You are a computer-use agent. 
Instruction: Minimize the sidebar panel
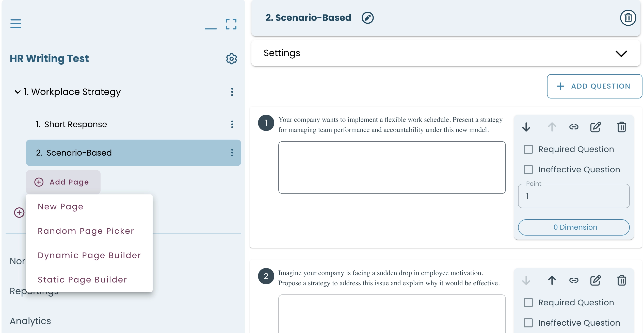[x=211, y=29]
